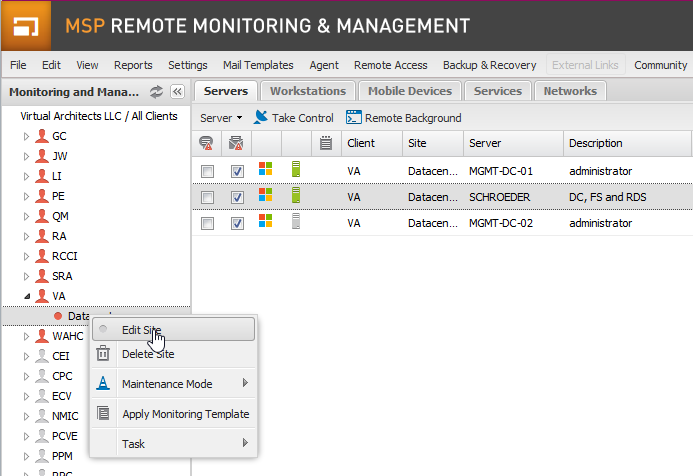Untick alert checkbox in MGMT-DC-01 row
Viewport: 693px width, 476px height.
point(237,171)
